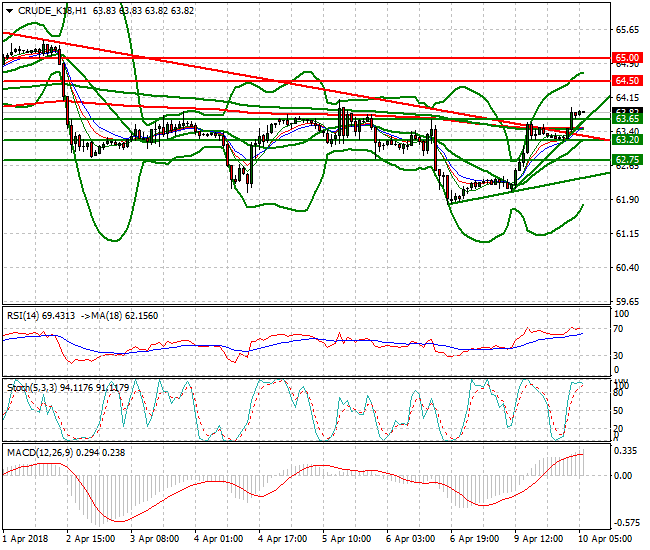The width and height of the screenshot is (650, 550).
Task: Click the 4 Apr 01:00 time label
Action: click(x=219, y=539)
